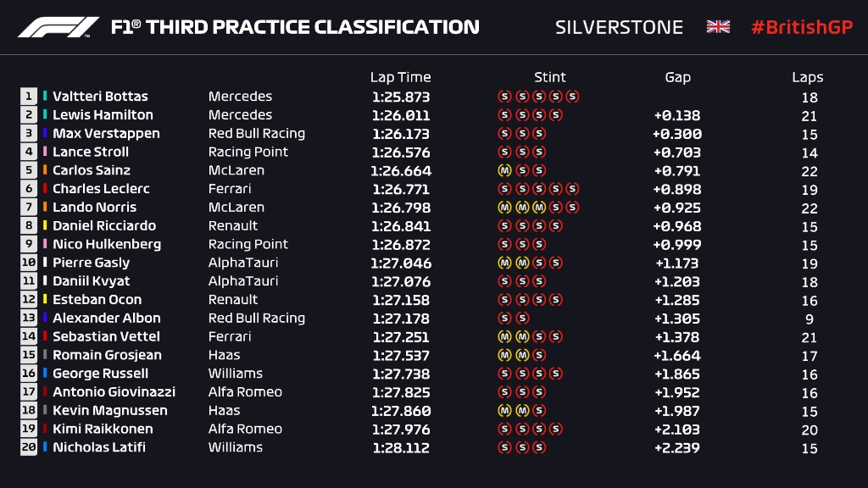Select driver name Lewis Hamilton
This screenshot has height=488, width=868.
coord(103,115)
